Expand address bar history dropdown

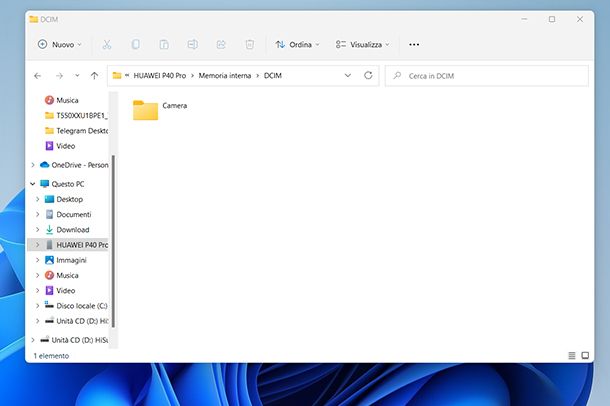point(348,75)
